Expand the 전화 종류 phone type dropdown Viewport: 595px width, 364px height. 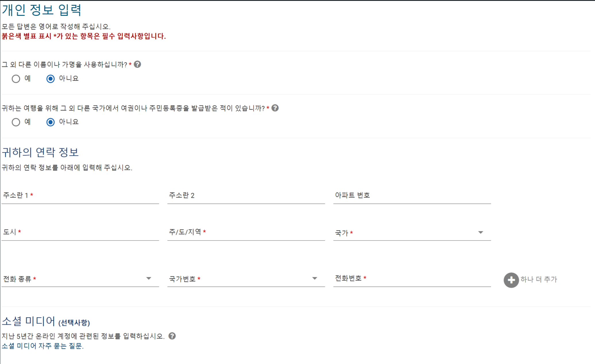point(149,278)
